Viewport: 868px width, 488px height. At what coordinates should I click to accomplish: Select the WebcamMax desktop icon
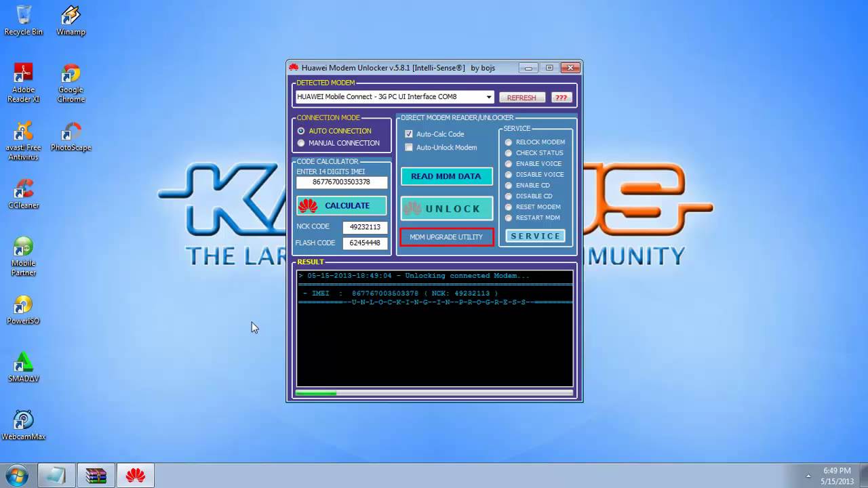point(23,426)
